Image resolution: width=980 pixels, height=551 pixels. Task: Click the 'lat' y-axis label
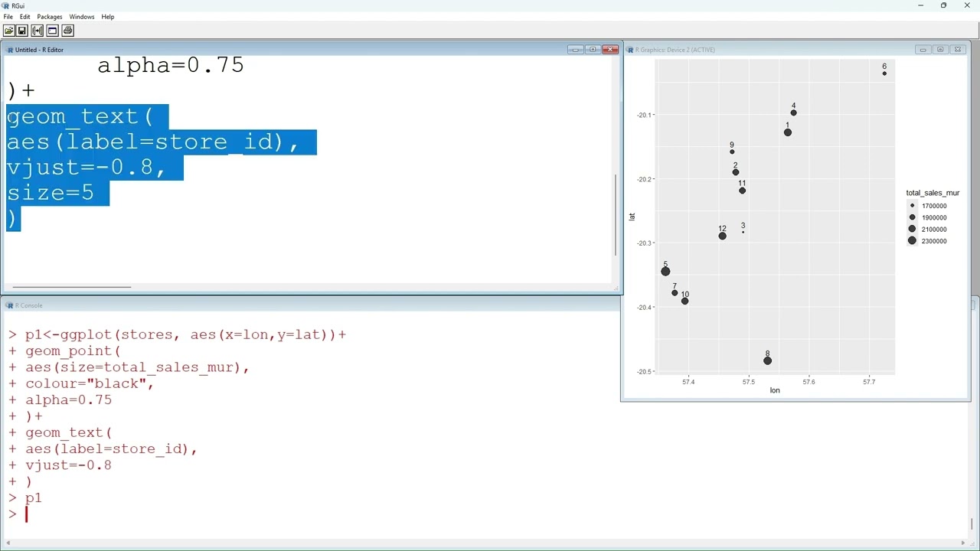click(632, 217)
